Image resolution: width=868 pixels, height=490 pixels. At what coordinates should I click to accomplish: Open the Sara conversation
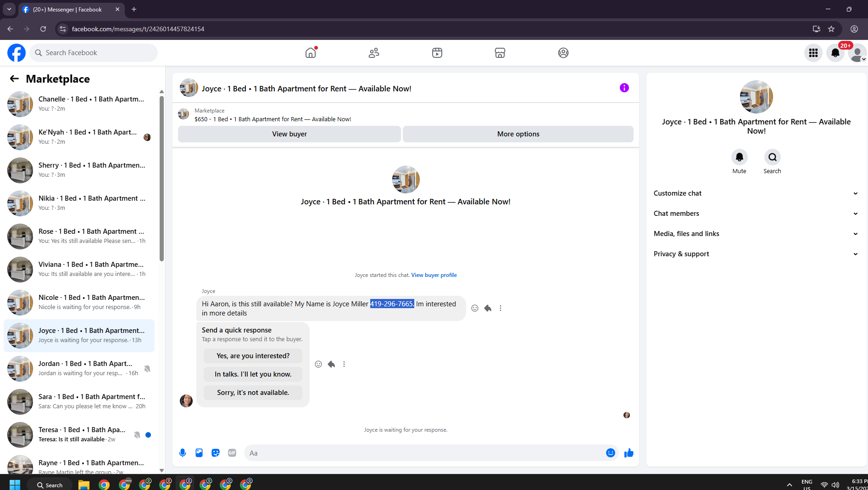tap(79, 402)
